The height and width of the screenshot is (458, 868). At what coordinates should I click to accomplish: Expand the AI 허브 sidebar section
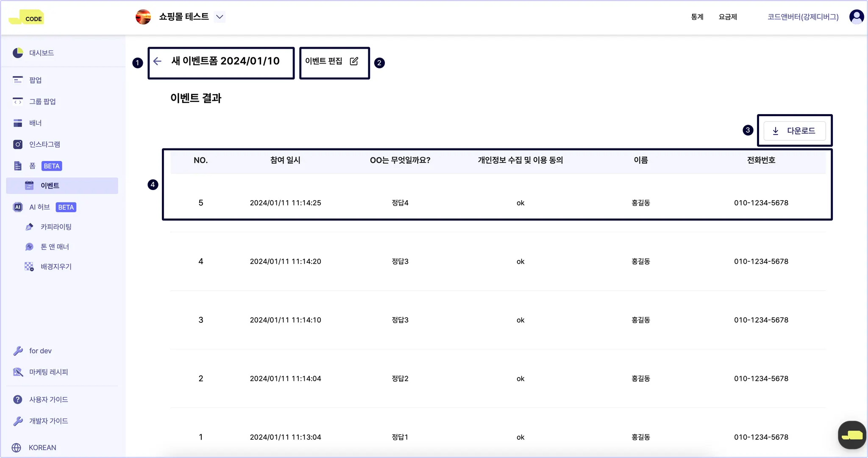(x=39, y=207)
